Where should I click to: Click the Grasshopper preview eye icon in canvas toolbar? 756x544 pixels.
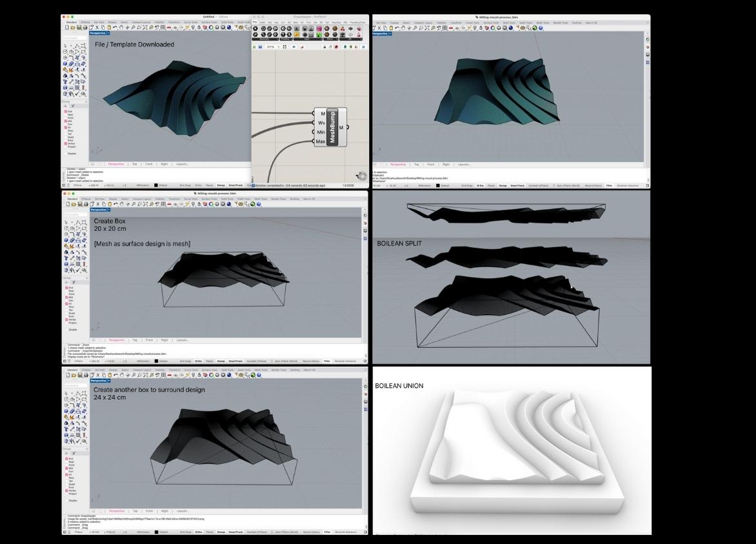pos(294,46)
